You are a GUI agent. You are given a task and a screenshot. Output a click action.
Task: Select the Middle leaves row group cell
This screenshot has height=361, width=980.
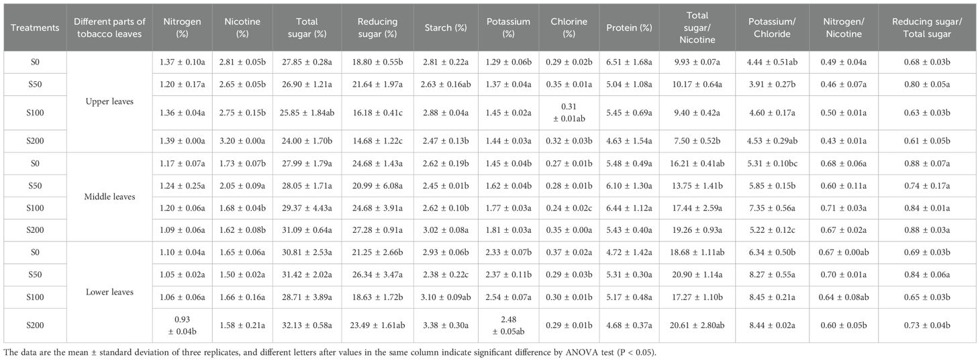pyautogui.click(x=111, y=197)
